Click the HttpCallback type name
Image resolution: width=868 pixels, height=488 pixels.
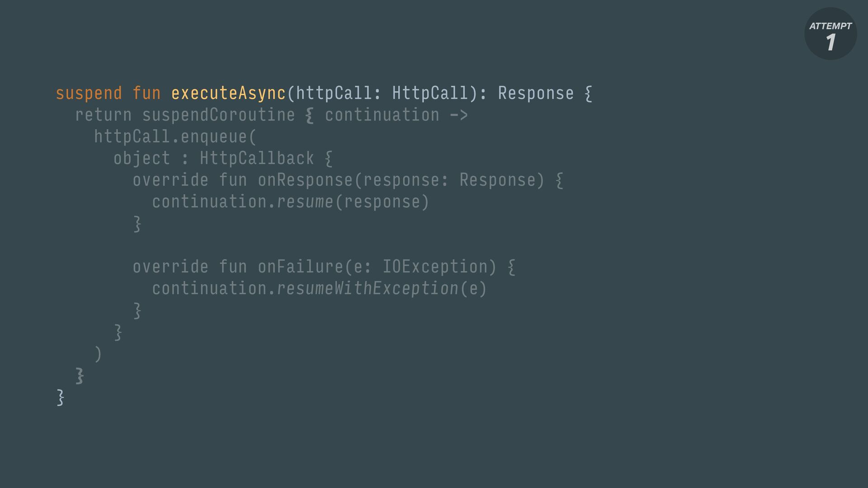[x=257, y=158]
